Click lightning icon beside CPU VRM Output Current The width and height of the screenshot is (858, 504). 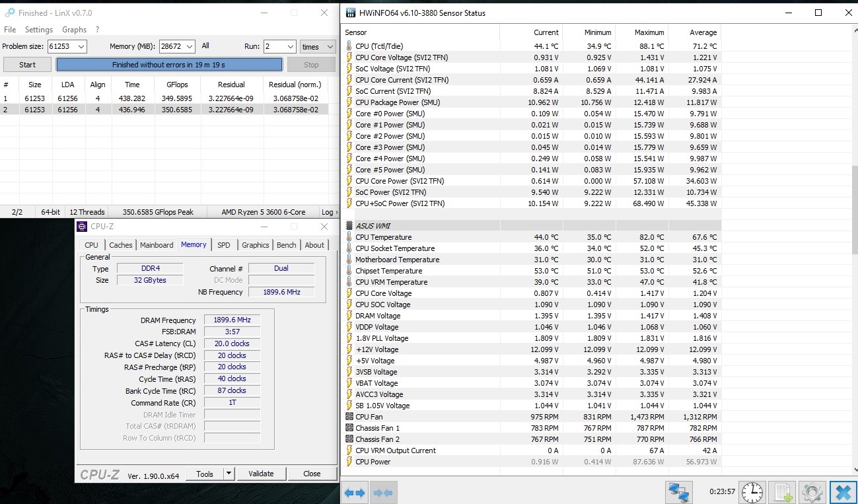tap(349, 450)
